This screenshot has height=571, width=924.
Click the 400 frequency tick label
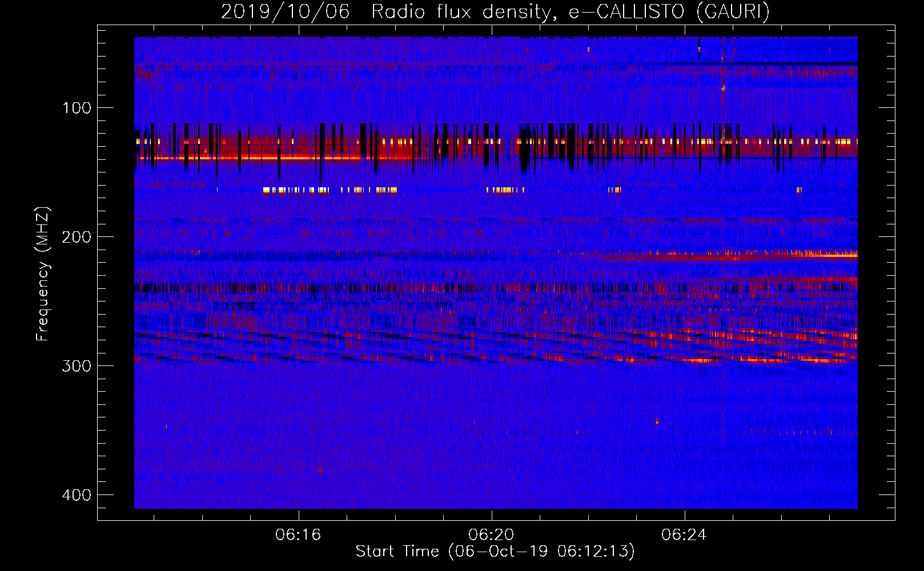coord(77,495)
